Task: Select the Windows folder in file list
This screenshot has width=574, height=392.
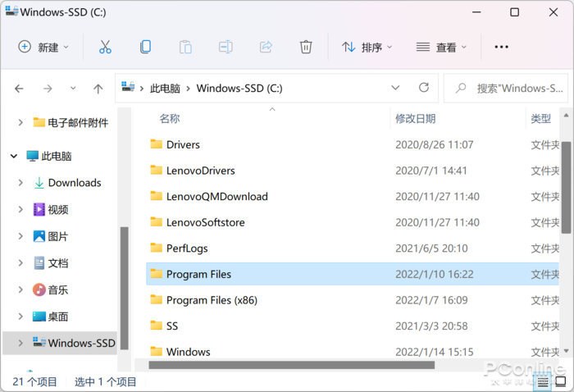Action: click(188, 352)
